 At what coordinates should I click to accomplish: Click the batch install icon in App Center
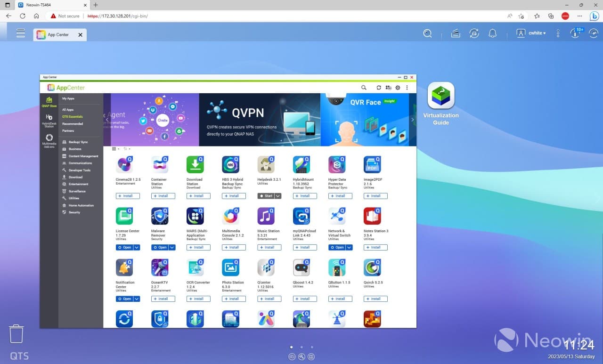[x=388, y=88]
